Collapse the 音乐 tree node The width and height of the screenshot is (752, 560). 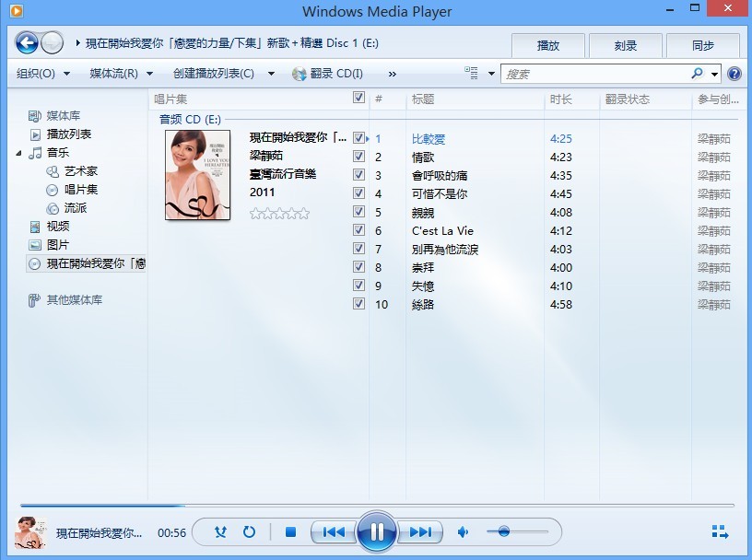[x=18, y=154]
